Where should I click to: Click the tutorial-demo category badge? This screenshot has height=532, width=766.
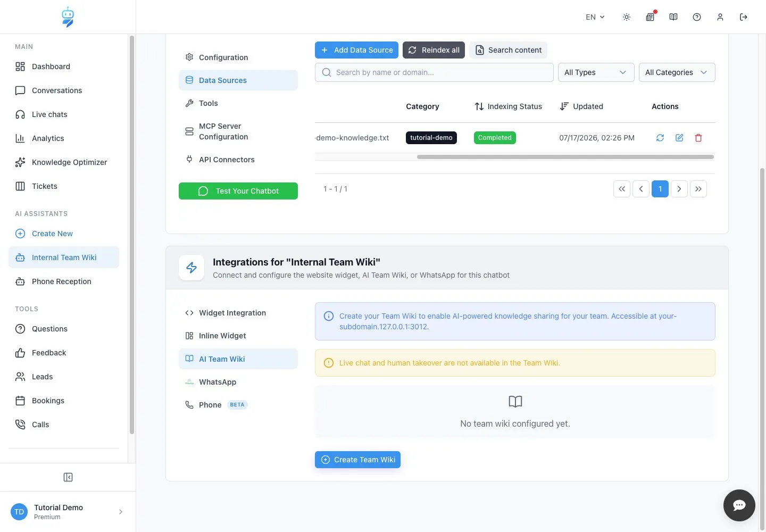tap(431, 138)
